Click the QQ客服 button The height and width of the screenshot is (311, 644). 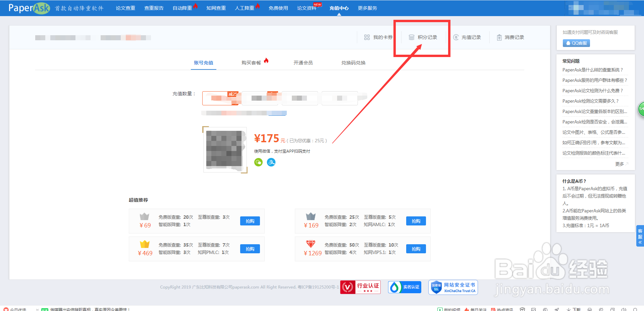click(576, 43)
